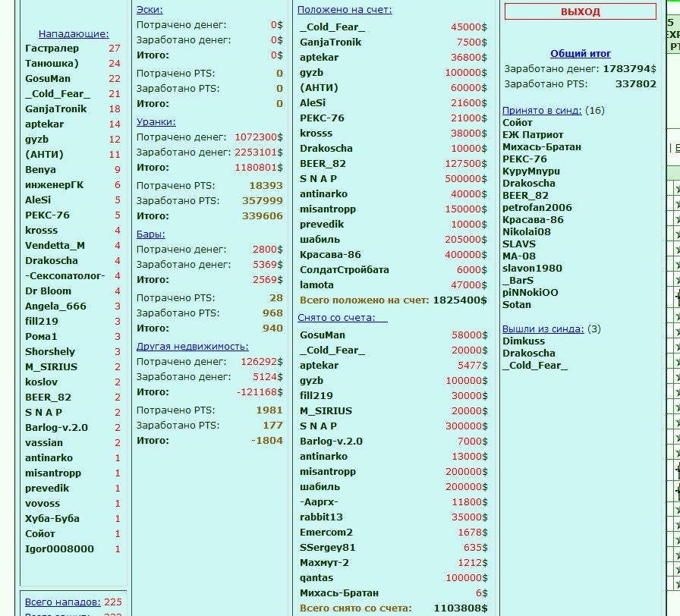Click the red ВЫХОД button
Image resolution: width=680 pixels, height=616 pixels.
581,11
